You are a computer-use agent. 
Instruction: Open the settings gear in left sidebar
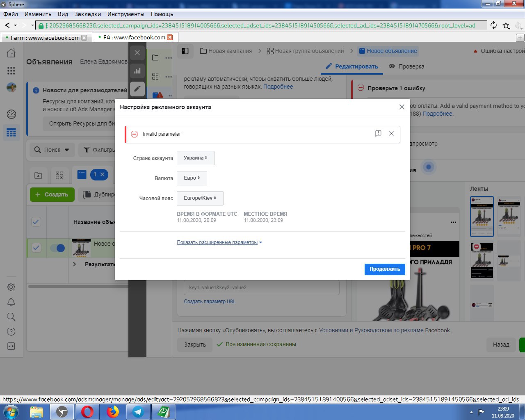click(11, 287)
